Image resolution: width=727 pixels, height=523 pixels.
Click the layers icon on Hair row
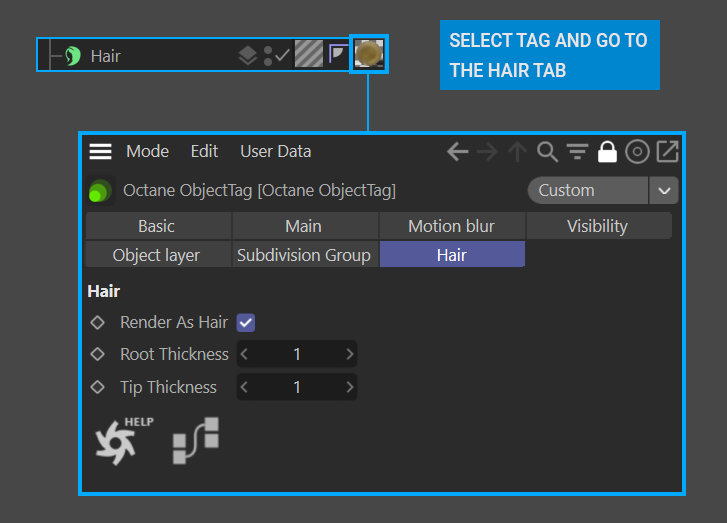(247, 56)
